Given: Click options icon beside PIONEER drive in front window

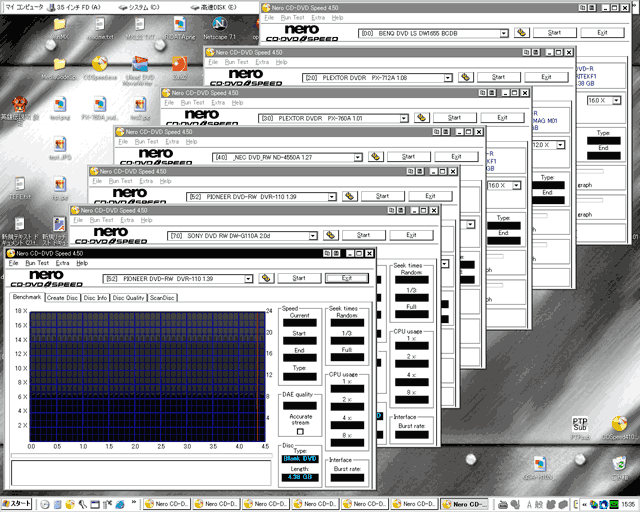Looking at the screenshot, I should pyautogui.click(x=266, y=278).
